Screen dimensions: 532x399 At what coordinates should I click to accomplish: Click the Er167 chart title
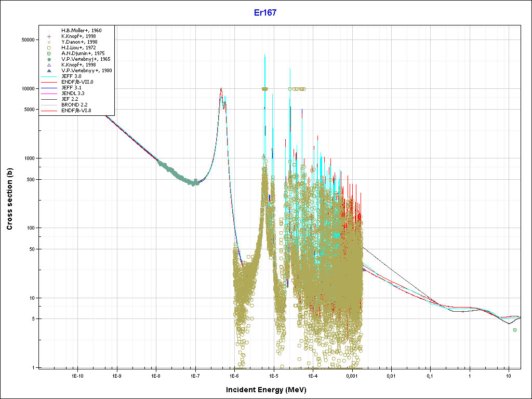tap(266, 13)
